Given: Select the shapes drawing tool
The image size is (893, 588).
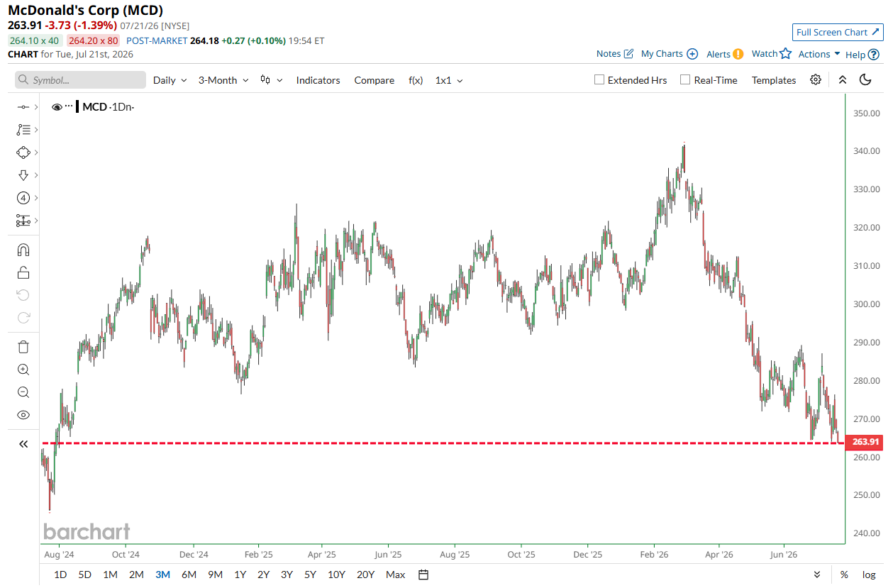Looking at the screenshot, I should pyautogui.click(x=23, y=152).
